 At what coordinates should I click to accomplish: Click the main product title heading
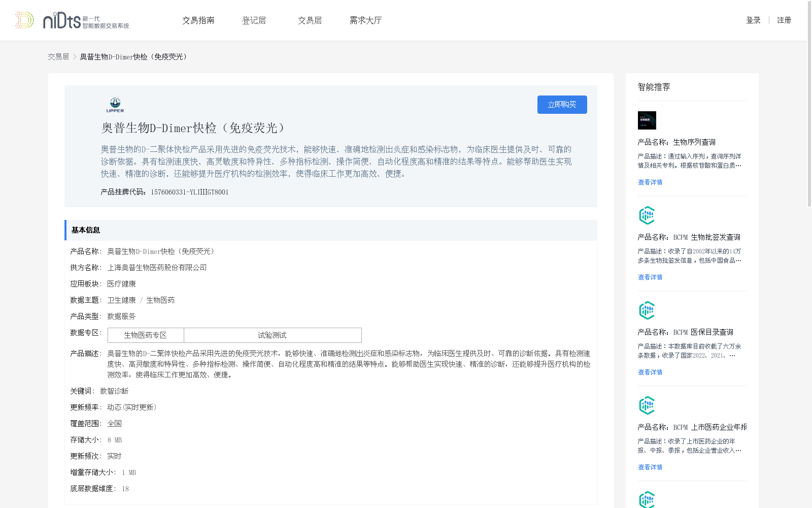[x=195, y=128]
